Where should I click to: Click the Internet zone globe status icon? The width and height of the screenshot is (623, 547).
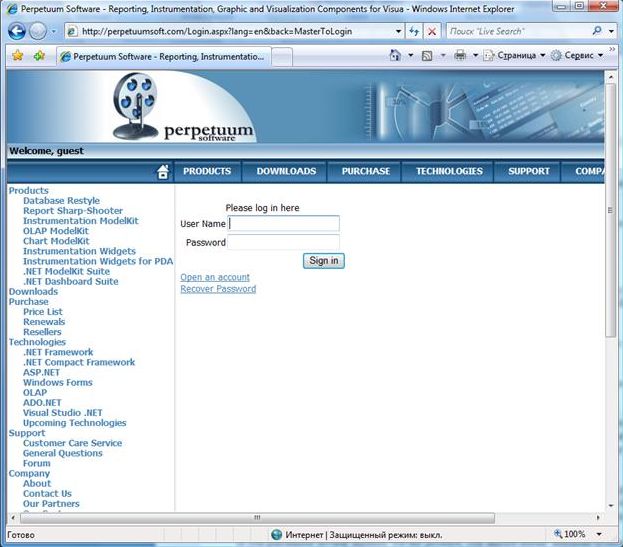(276, 535)
